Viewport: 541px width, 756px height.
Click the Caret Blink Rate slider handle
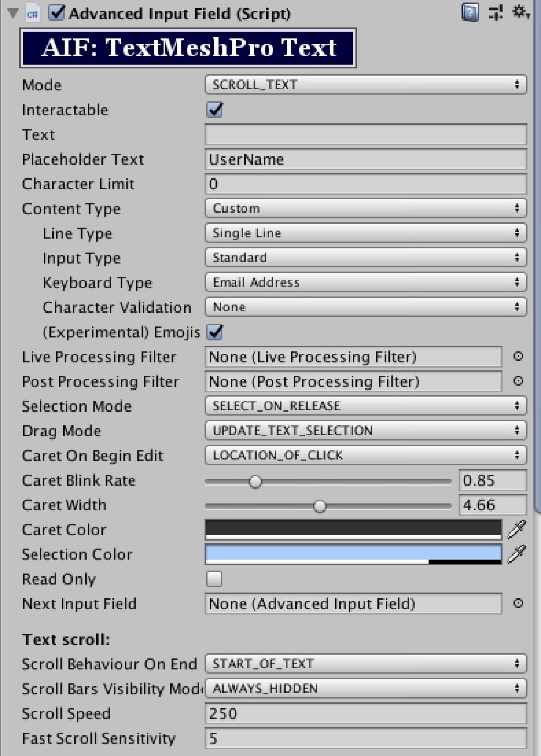[x=255, y=481]
